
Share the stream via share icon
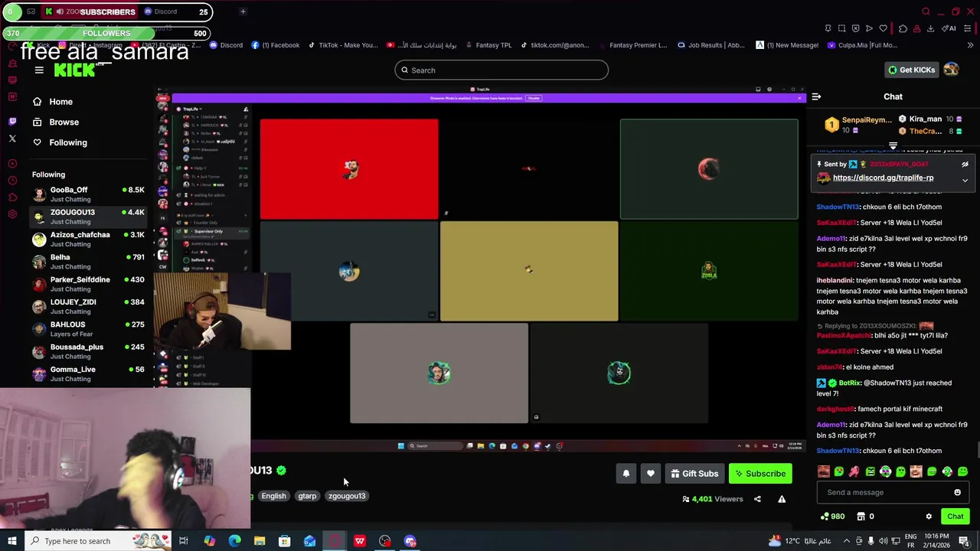point(757,499)
